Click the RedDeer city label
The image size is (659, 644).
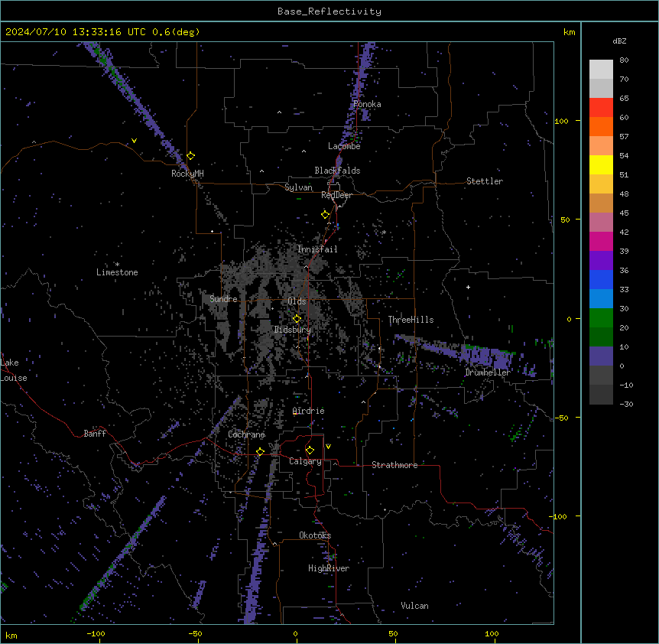pos(336,195)
